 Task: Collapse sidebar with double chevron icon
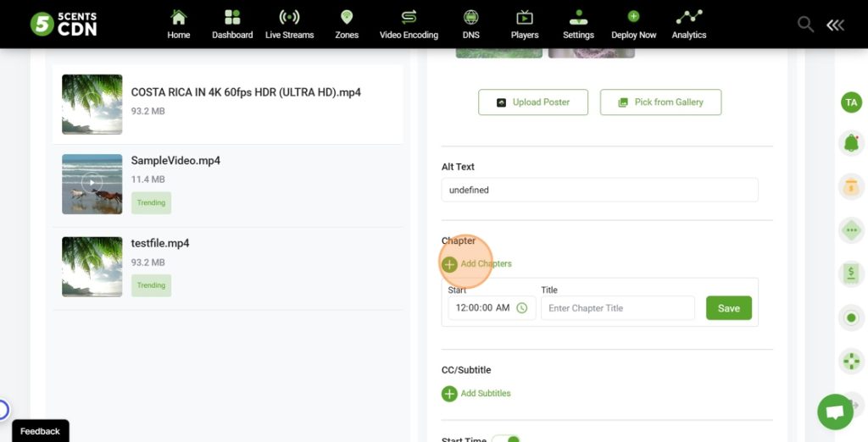(835, 25)
